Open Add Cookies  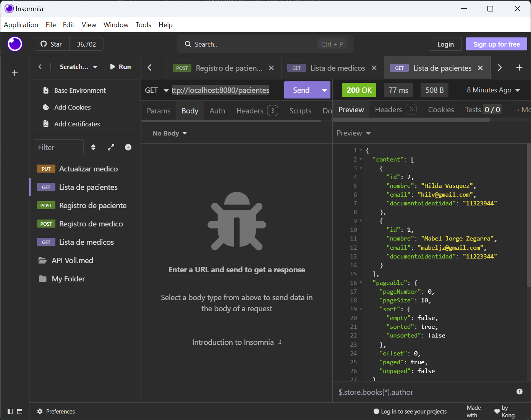(72, 107)
